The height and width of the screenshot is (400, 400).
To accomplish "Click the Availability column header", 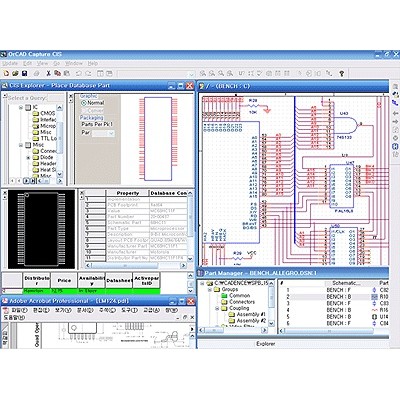I will pos(91,280).
